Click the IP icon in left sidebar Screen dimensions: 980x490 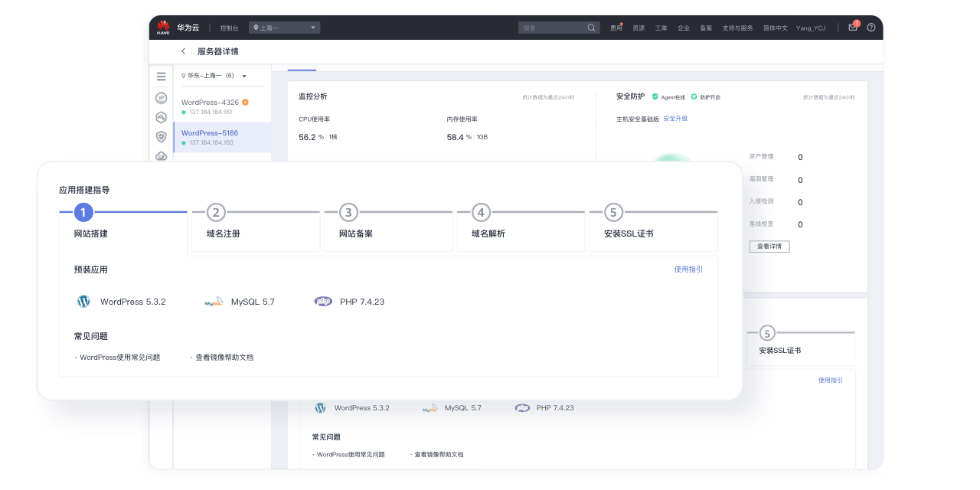coord(161,97)
